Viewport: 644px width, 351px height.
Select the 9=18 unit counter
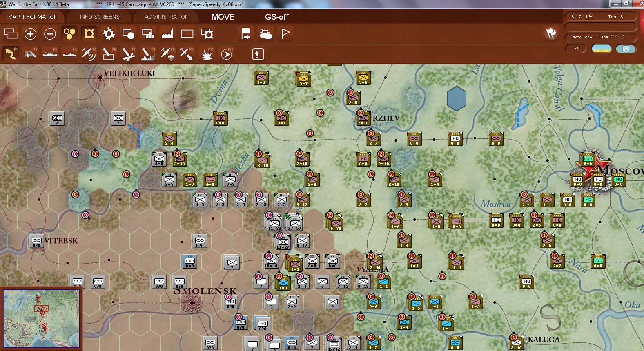pyautogui.click(x=363, y=282)
